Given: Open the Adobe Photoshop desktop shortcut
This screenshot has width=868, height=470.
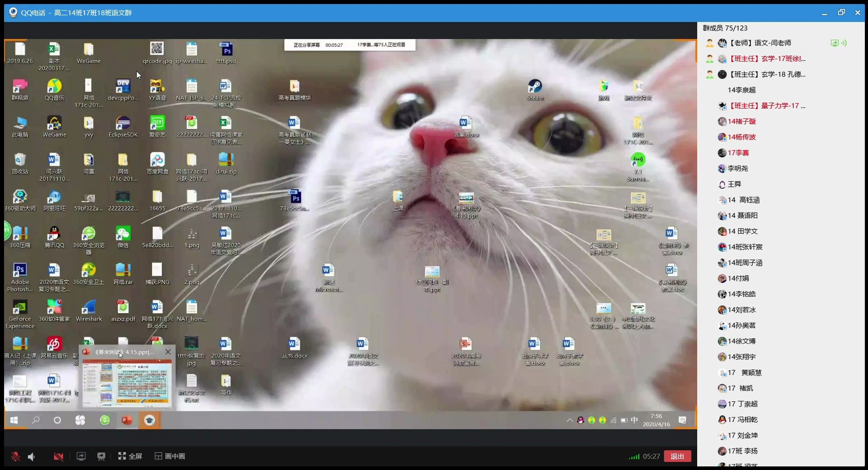Looking at the screenshot, I should tap(20, 277).
